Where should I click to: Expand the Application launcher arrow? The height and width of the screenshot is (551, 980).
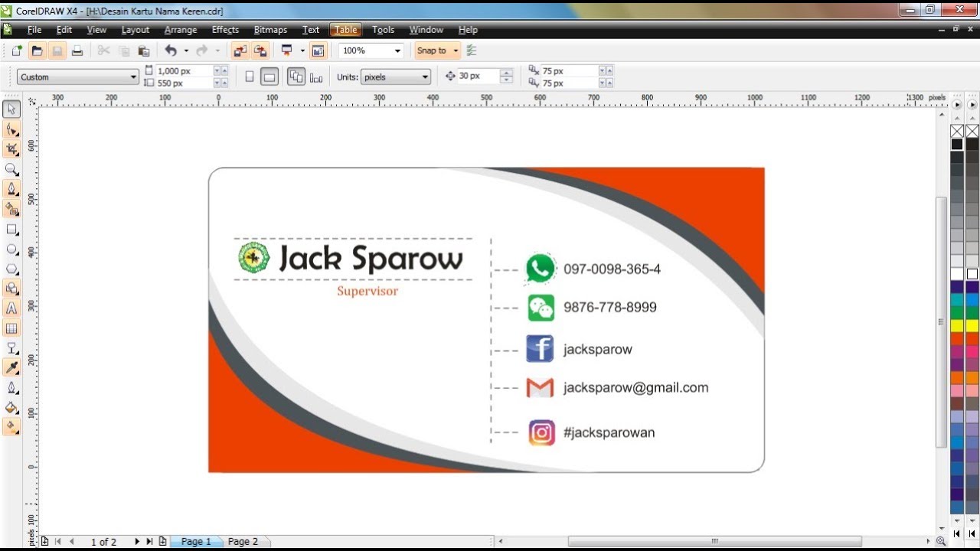302,51
